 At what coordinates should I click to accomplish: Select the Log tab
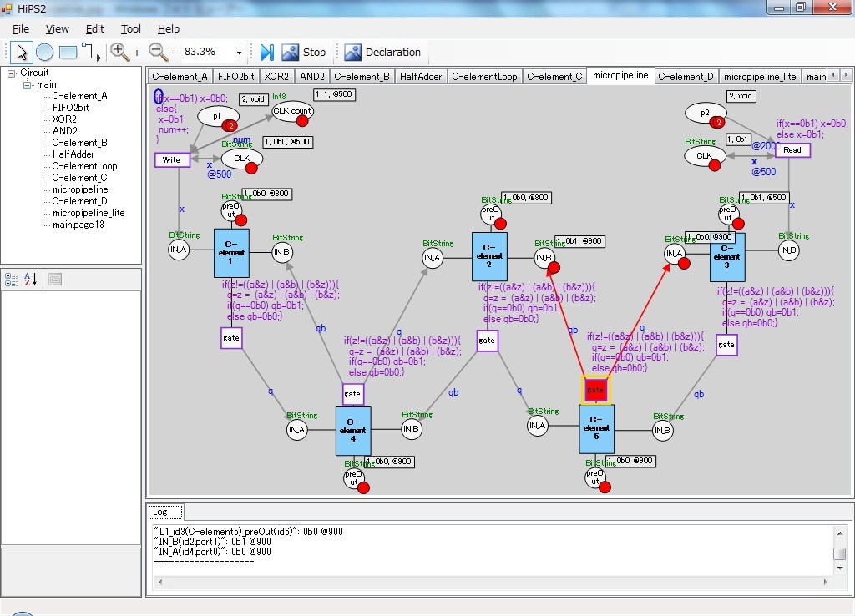(166, 512)
